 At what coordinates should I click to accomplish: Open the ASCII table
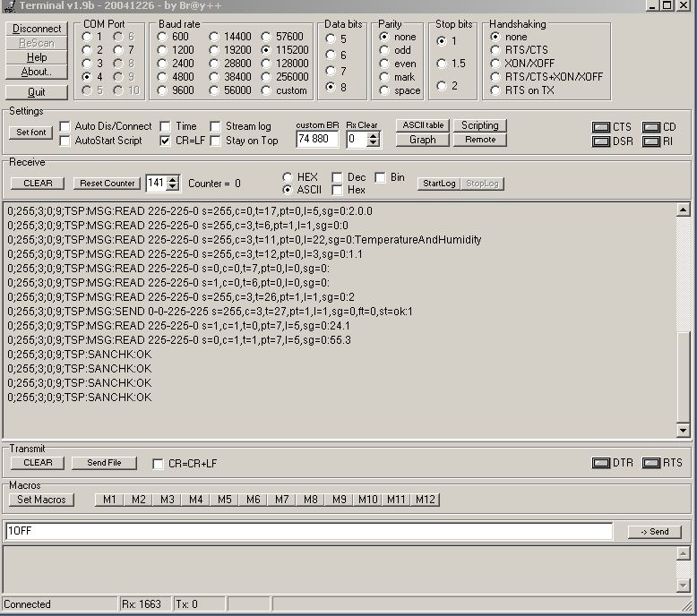[422, 125]
